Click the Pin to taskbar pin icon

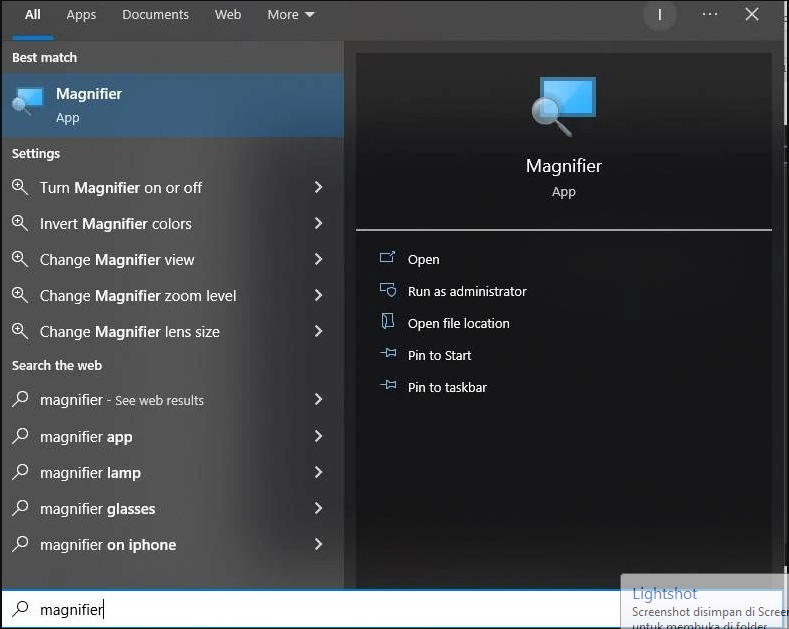pyautogui.click(x=388, y=385)
